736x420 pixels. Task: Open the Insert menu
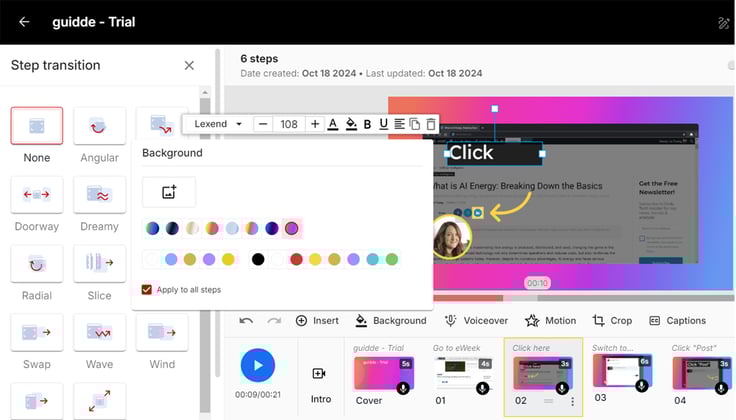pyautogui.click(x=317, y=321)
